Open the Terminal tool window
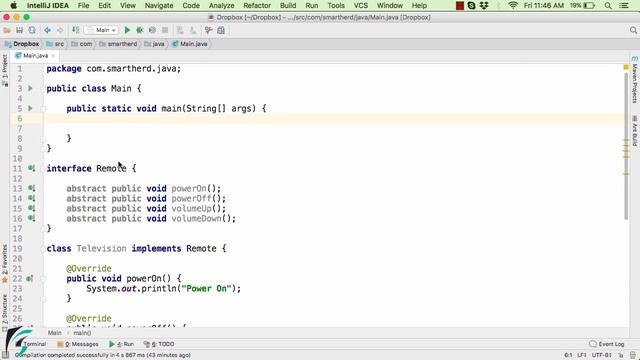This screenshot has width=640, height=360. tap(31, 344)
